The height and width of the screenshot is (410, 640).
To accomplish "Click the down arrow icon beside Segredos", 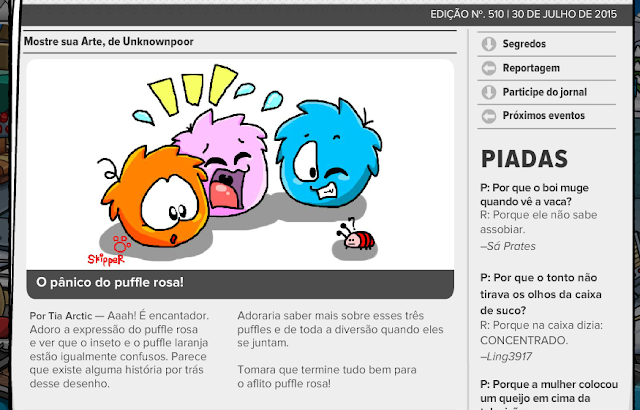I will tap(489, 44).
